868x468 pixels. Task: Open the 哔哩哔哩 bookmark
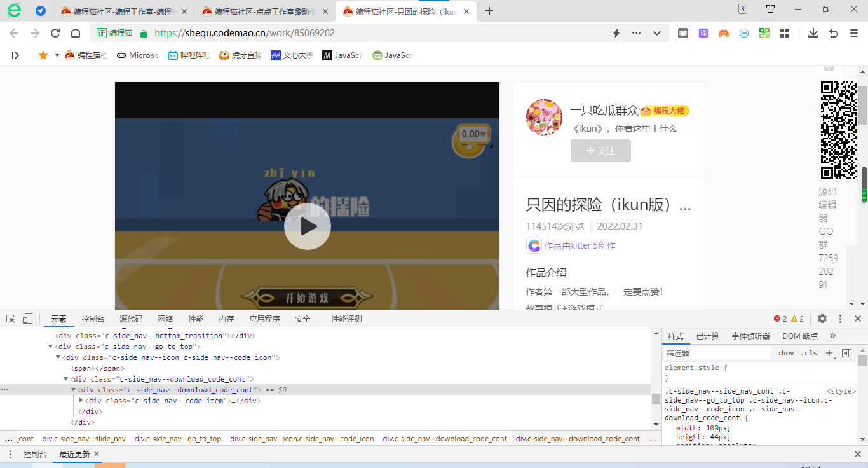pos(189,55)
